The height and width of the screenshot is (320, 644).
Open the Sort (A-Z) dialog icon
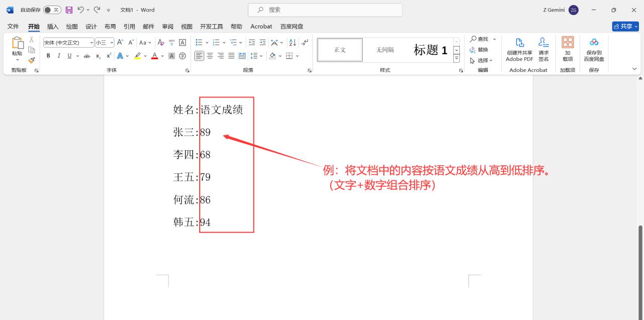tap(293, 43)
